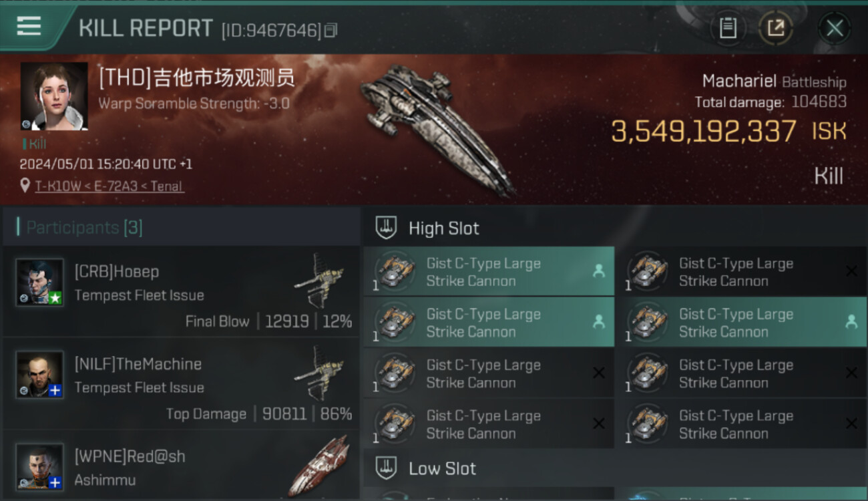Viewport: 868px width, 501px height.
Task: Click the Ashimmu ship icon
Action: [x=319, y=465]
